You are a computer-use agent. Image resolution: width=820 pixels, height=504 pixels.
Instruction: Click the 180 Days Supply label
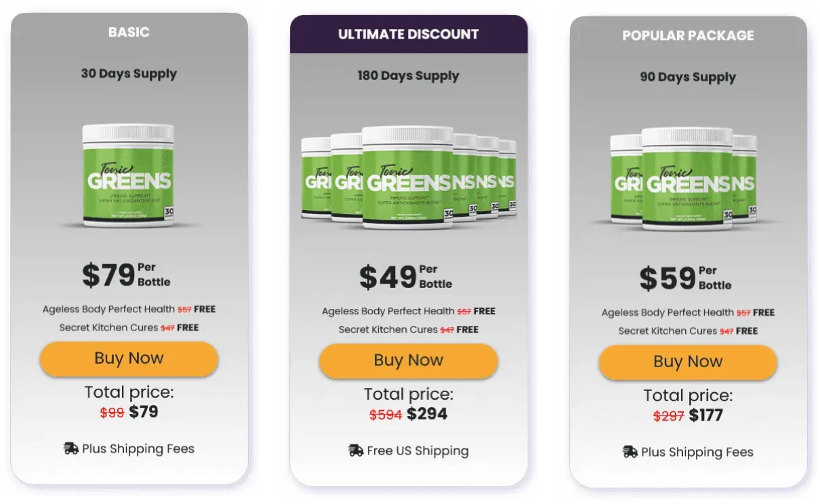coord(408,76)
